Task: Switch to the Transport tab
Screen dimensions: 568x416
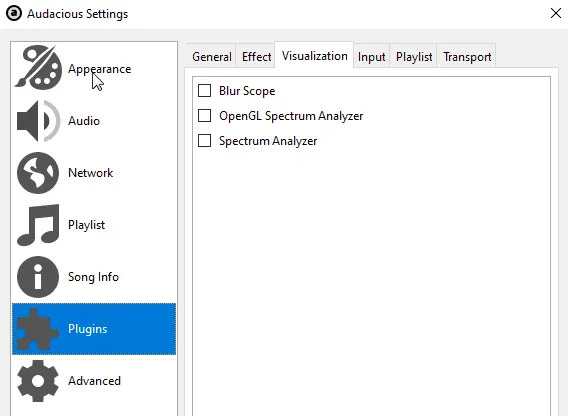Action: 467,57
